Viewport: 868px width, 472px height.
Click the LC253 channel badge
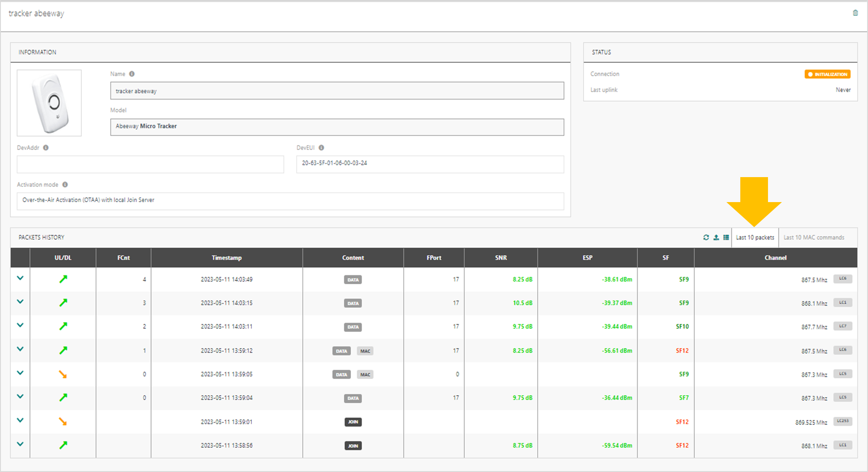pos(843,421)
